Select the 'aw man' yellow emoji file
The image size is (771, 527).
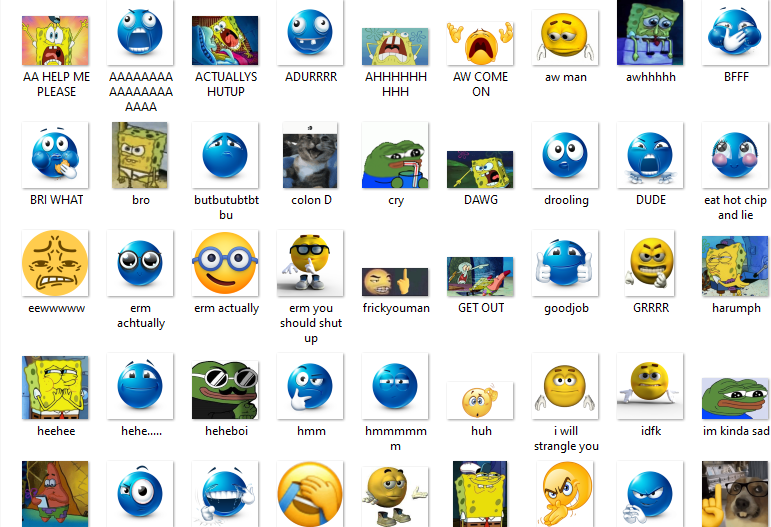click(x=565, y=37)
